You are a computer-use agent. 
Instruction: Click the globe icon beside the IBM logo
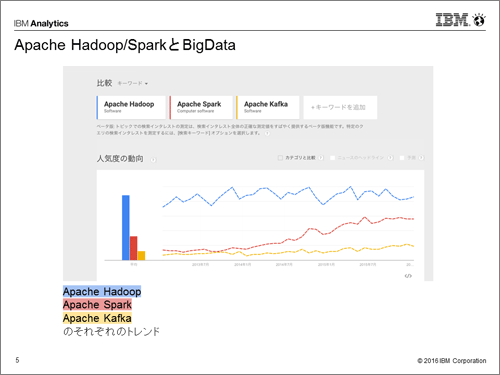[x=479, y=20]
